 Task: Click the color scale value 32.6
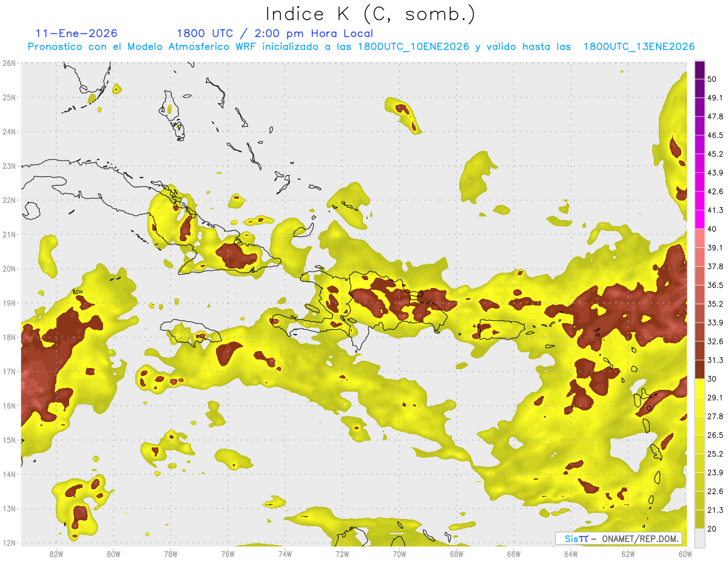(x=715, y=341)
